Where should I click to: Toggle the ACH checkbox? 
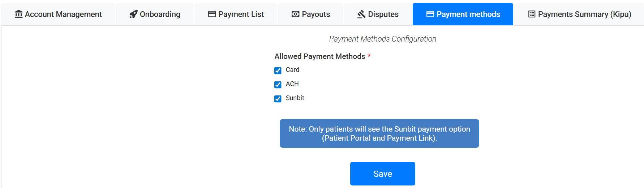(278, 85)
